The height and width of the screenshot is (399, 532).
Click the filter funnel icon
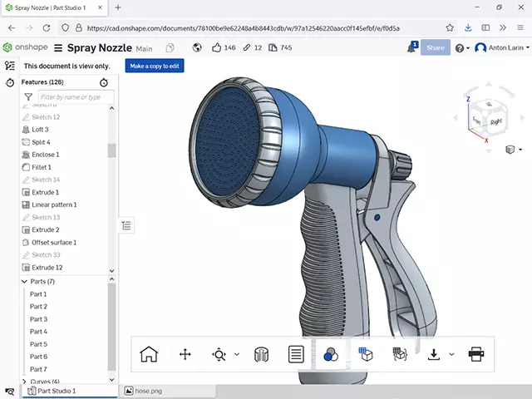pos(28,97)
